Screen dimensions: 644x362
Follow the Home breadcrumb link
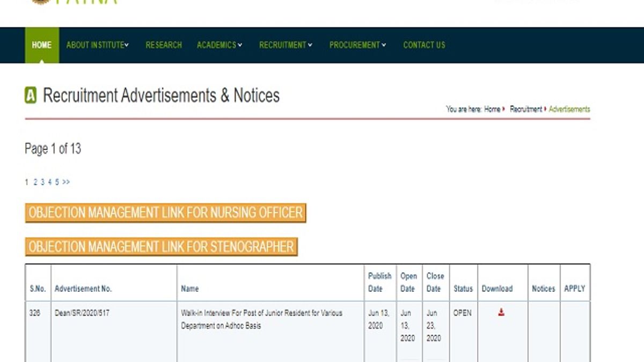(492, 109)
